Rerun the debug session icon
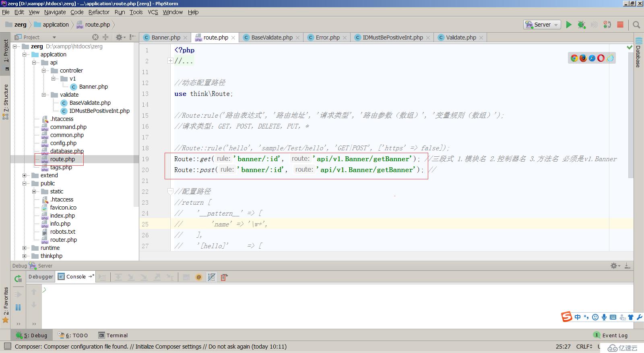 coord(18,278)
